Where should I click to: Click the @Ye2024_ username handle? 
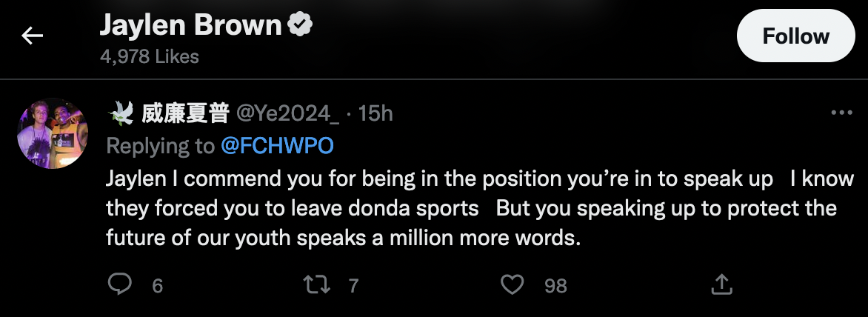pyautogui.click(x=287, y=113)
